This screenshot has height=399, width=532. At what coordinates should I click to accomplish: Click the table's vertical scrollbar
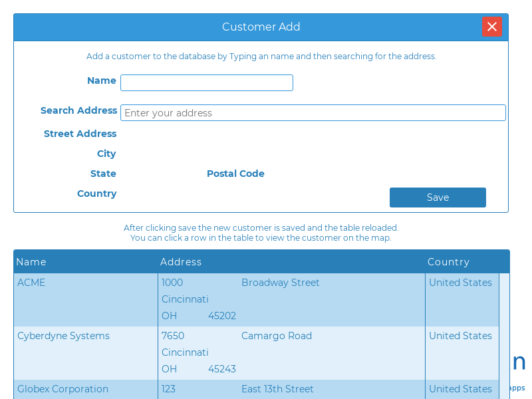pos(504,332)
